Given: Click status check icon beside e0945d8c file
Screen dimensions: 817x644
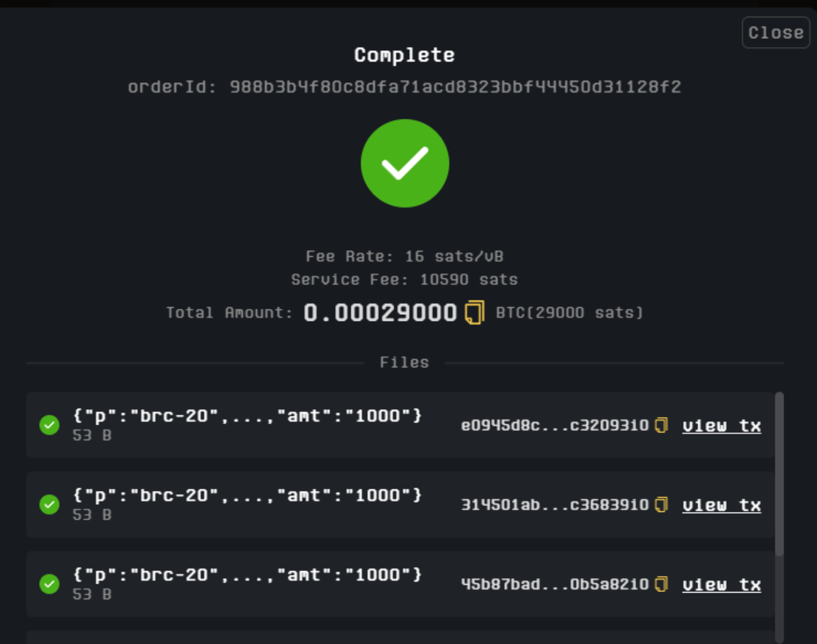Looking at the screenshot, I should pyautogui.click(x=50, y=425).
